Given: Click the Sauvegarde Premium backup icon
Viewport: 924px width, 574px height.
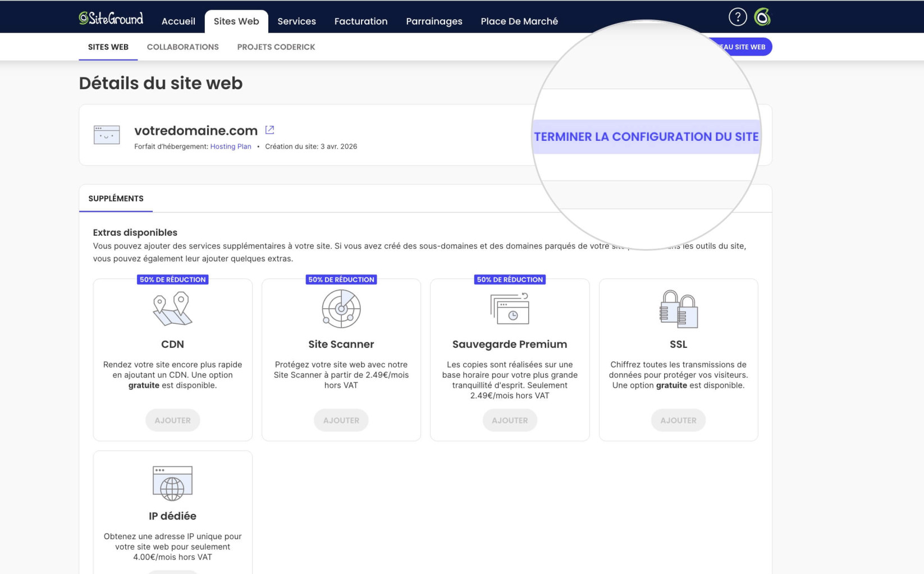Looking at the screenshot, I should [510, 309].
